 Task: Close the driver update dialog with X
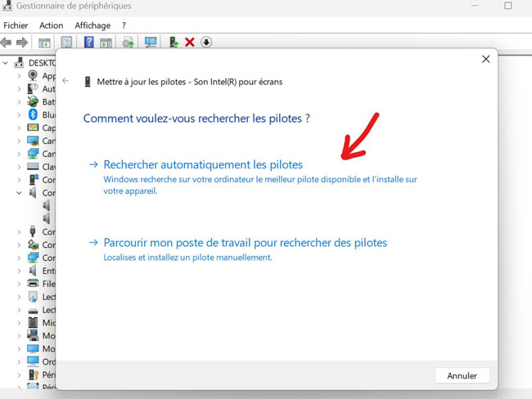tap(486, 59)
